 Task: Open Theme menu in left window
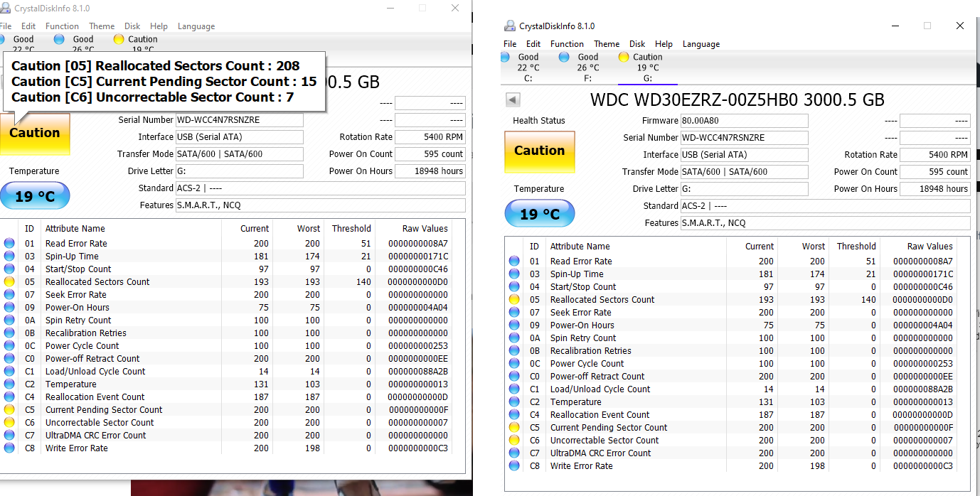pyautogui.click(x=102, y=26)
